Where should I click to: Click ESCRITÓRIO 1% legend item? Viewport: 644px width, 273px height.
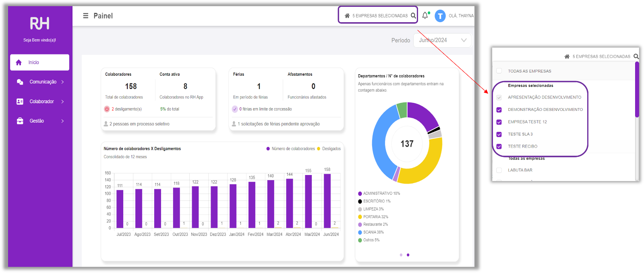pyautogui.click(x=374, y=201)
